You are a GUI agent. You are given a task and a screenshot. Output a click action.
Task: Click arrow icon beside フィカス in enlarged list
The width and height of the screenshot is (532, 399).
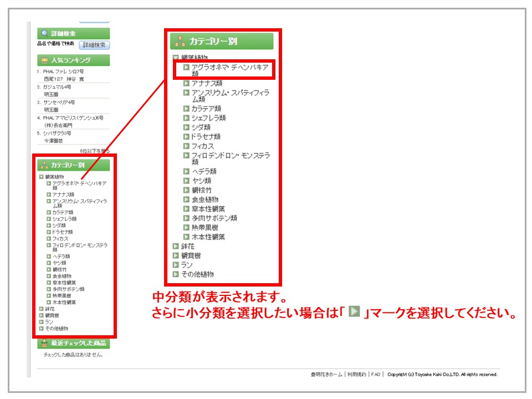pyautogui.click(x=187, y=146)
